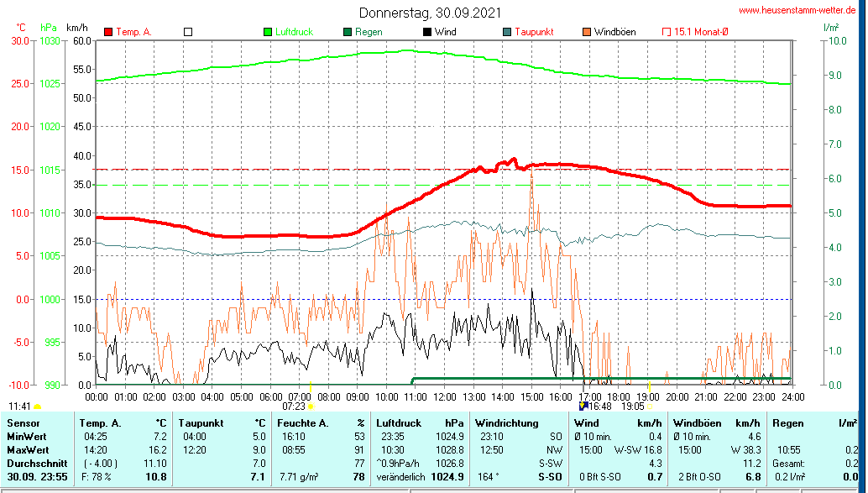This screenshot has width=868, height=493.
Task: Click the hPa axis unit label
Action: [x=49, y=28]
